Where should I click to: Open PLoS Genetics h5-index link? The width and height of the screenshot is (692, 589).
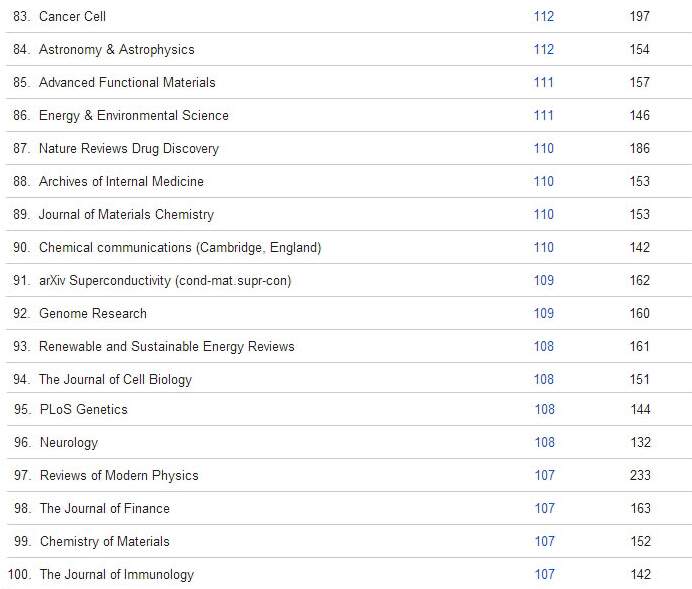coord(544,409)
